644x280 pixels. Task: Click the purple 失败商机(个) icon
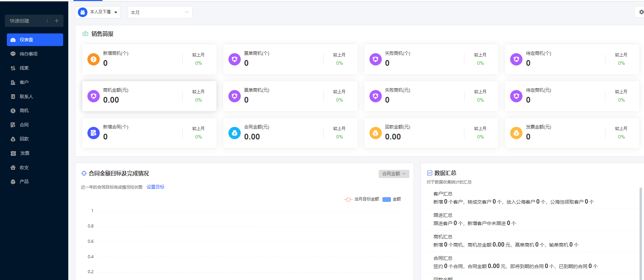tap(376, 59)
